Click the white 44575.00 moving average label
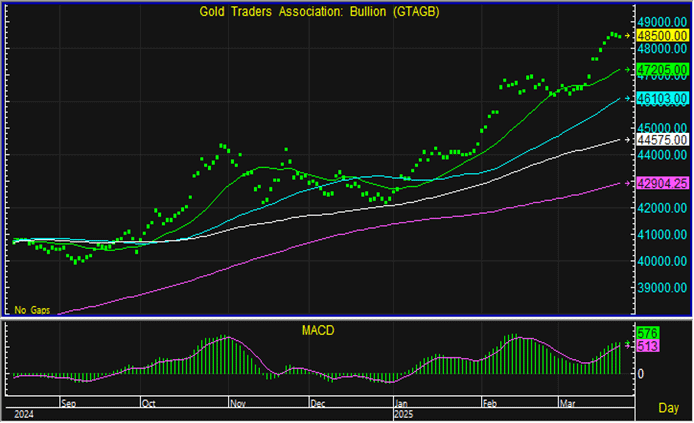694x423 pixels. [661, 139]
